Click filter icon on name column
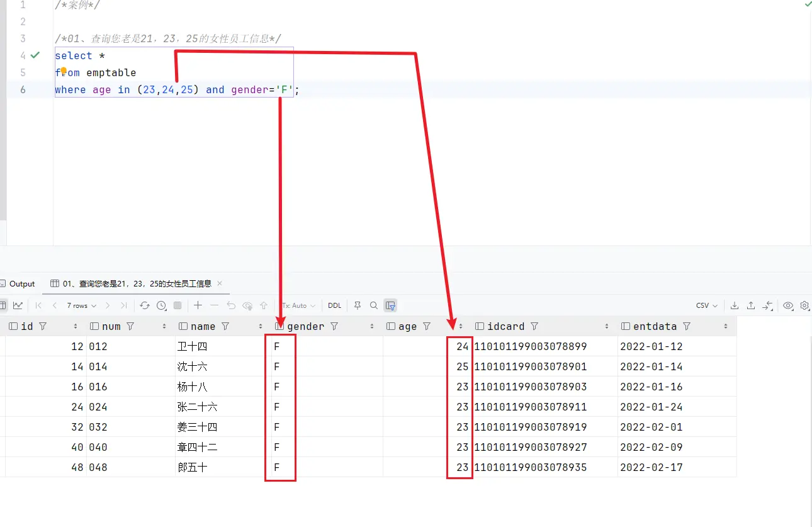This screenshot has width=812, height=527. [x=225, y=326]
